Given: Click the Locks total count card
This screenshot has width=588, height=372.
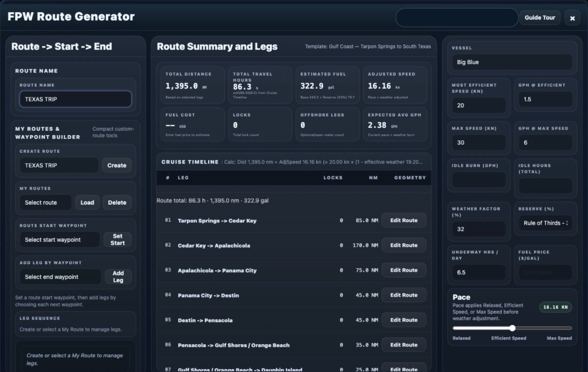Looking at the screenshot, I should (x=261, y=124).
